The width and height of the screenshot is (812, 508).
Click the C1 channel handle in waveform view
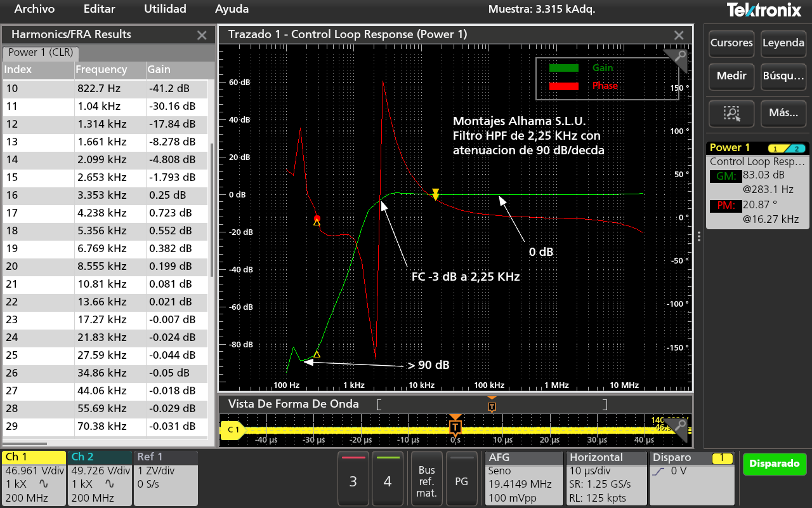(x=233, y=430)
